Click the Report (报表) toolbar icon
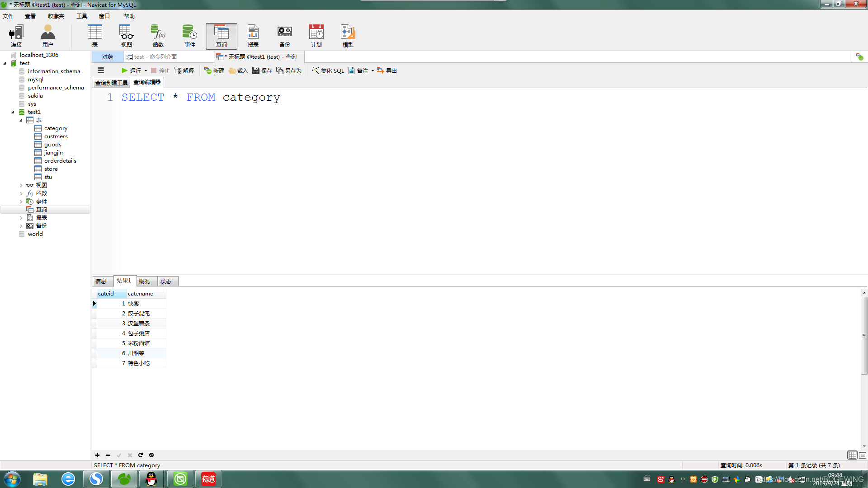The width and height of the screenshot is (868, 488). (x=253, y=36)
